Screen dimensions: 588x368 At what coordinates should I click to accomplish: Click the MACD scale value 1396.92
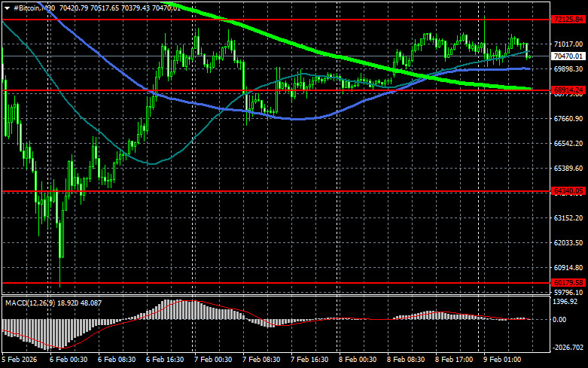pos(565,302)
